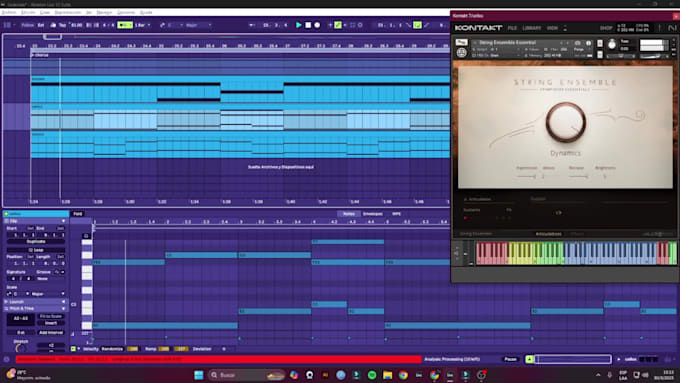The image size is (680, 383).
Task: Open the Windows Start menu
Action: pos(199,375)
